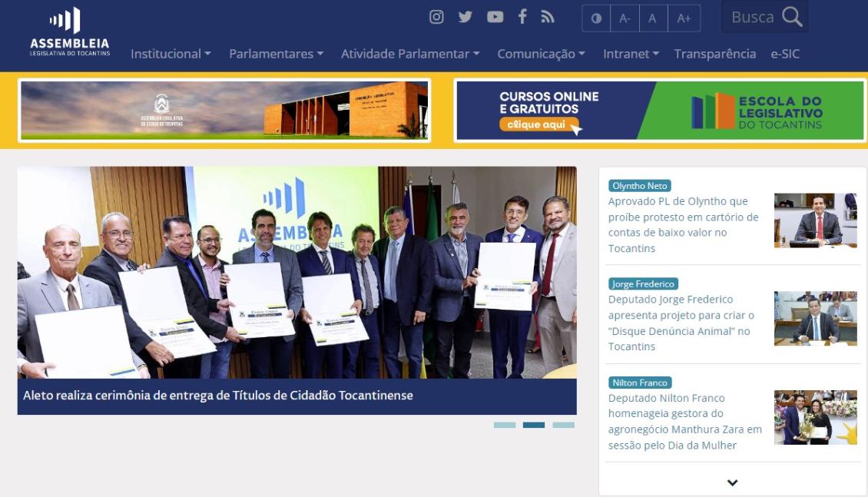This screenshot has height=497, width=868.
Task: Open the Instagram page via its icon
Action: coord(437,16)
